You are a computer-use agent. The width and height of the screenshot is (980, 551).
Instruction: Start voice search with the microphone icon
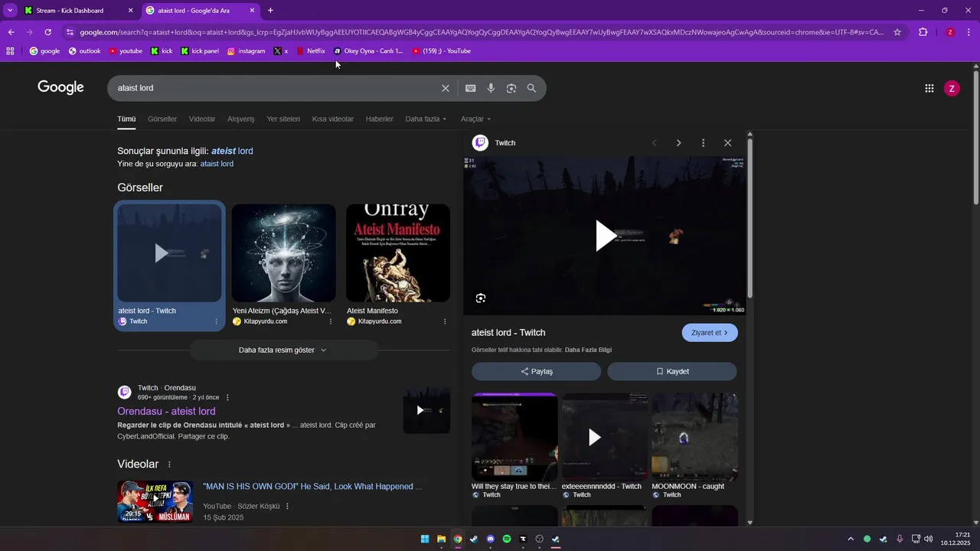click(x=492, y=88)
